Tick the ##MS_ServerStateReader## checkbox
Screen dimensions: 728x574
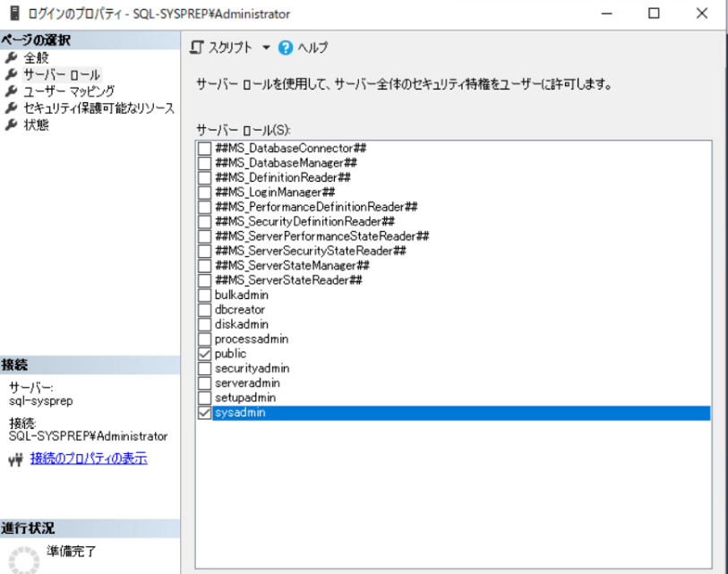click(x=204, y=280)
